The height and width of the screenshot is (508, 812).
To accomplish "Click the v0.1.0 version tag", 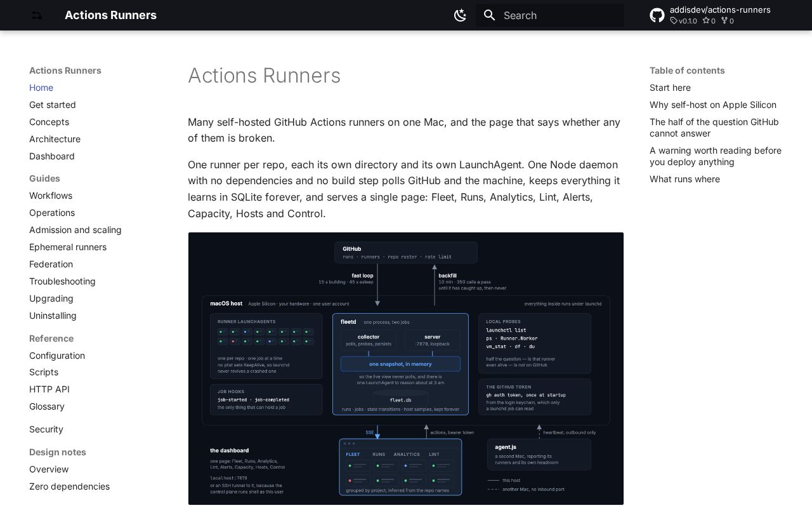I will (683, 21).
